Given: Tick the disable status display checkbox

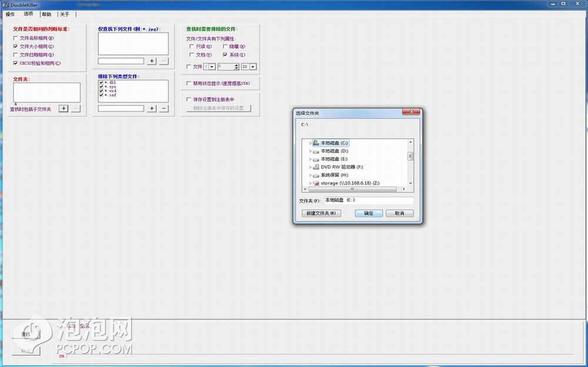Looking at the screenshot, I should pyautogui.click(x=189, y=84).
